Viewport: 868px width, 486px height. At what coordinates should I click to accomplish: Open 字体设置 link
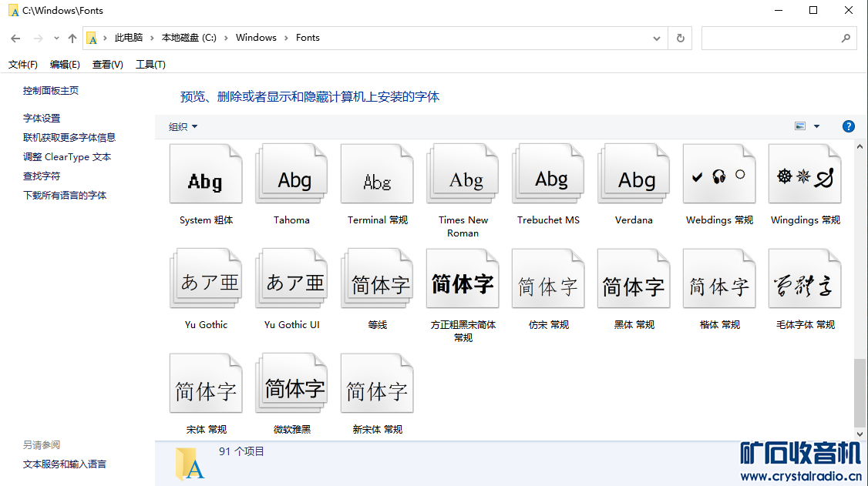point(42,119)
